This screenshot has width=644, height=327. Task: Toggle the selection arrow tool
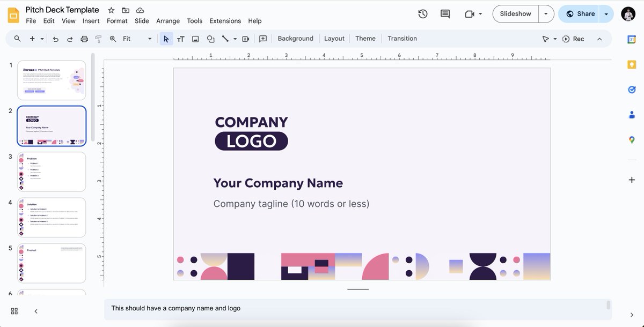tap(166, 38)
